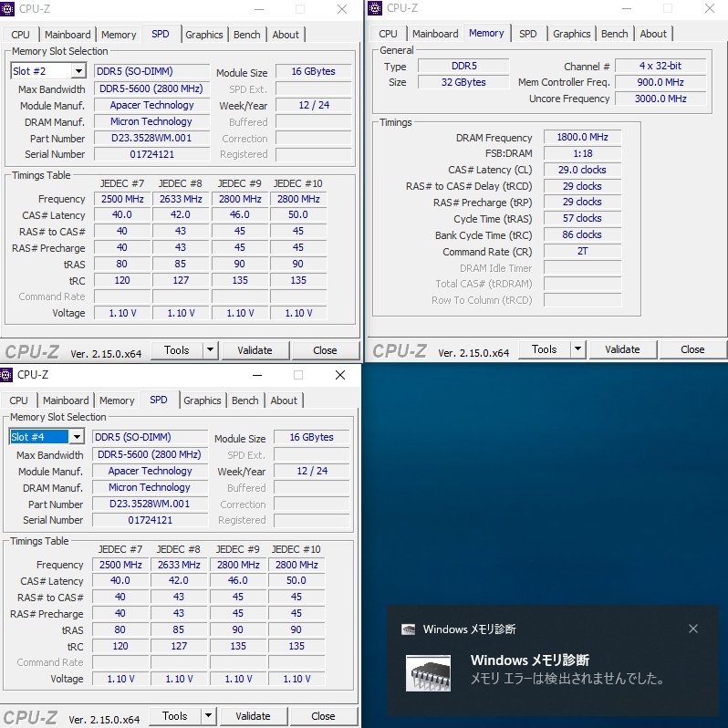Click the 29.0 clocks CAS# Latency value
The height and width of the screenshot is (728, 728).
(582, 170)
